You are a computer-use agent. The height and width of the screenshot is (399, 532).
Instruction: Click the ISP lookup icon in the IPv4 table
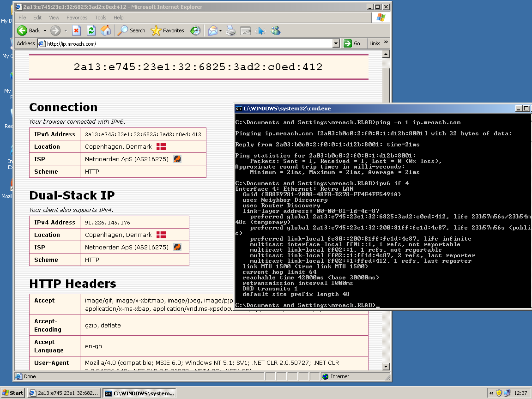(x=177, y=247)
